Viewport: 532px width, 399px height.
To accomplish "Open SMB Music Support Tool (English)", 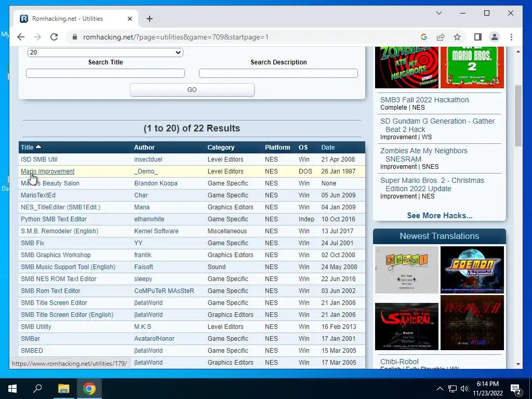I will 68,267.
